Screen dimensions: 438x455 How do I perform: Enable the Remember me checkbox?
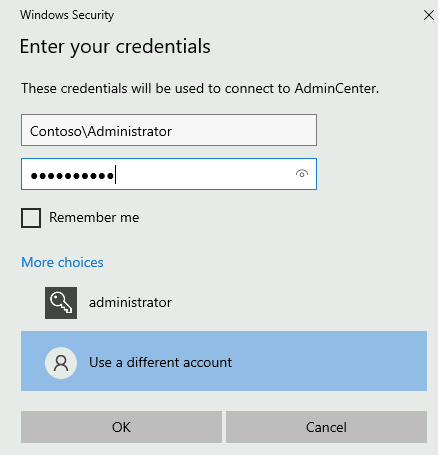point(31,218)
